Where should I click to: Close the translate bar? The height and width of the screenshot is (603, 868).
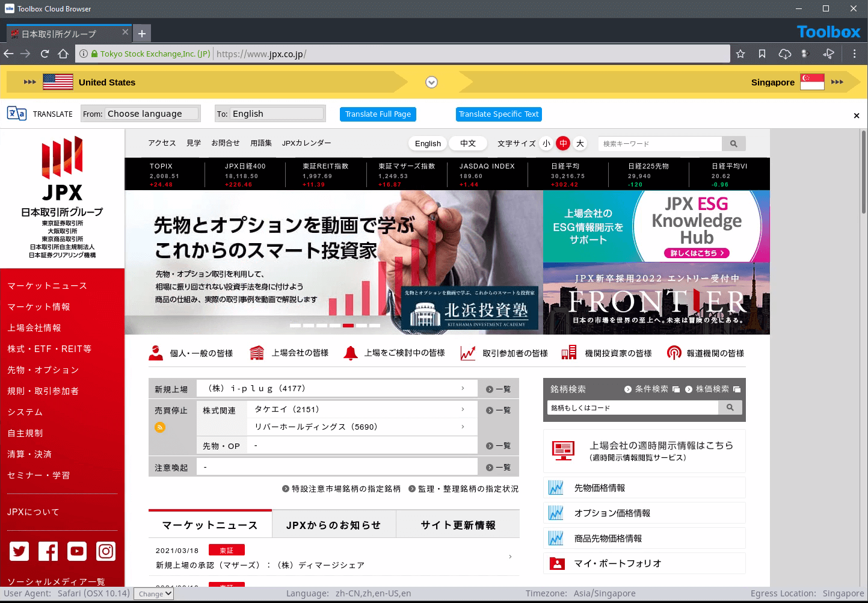(x=857, y=116)
